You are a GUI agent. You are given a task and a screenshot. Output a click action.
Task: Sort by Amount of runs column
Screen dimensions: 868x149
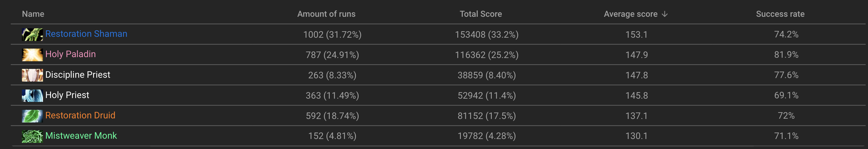[326, 14]
